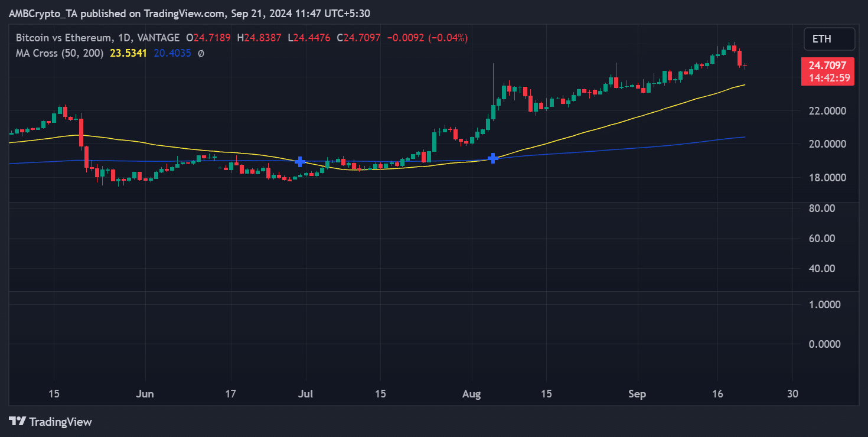Screen dimensions: 868x437
Task: Click the Jun date axis label
Action: [x=145, y=394]
